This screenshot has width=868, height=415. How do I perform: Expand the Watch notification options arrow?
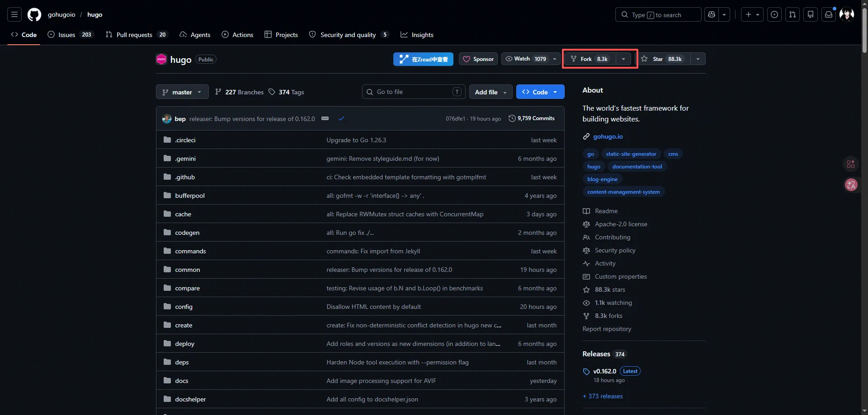[555, 59]
